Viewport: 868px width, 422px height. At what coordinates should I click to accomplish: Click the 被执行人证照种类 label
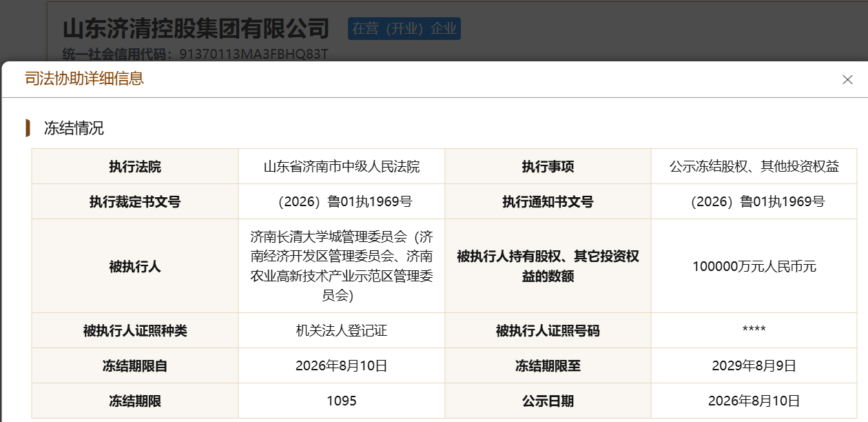point(135,331)
